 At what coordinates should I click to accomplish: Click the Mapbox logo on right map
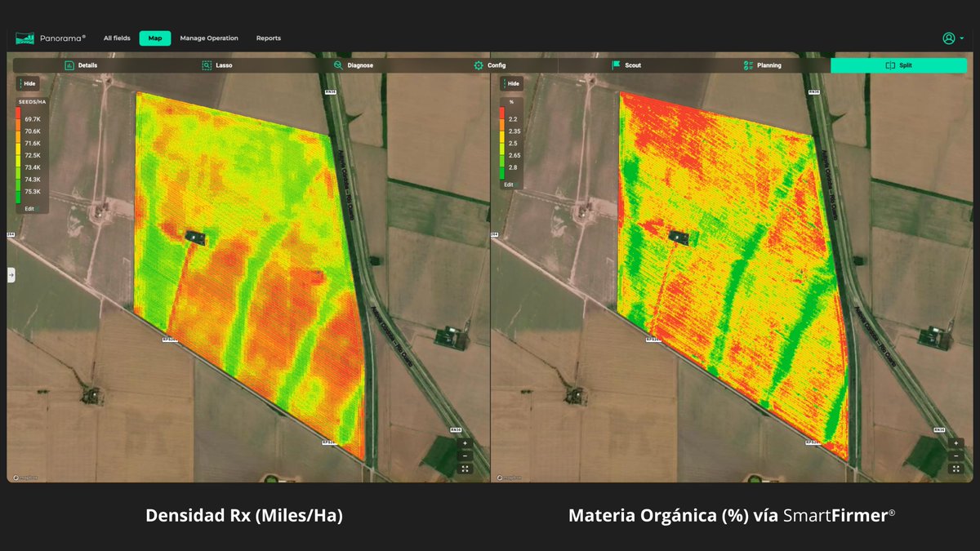click(509, 478)
